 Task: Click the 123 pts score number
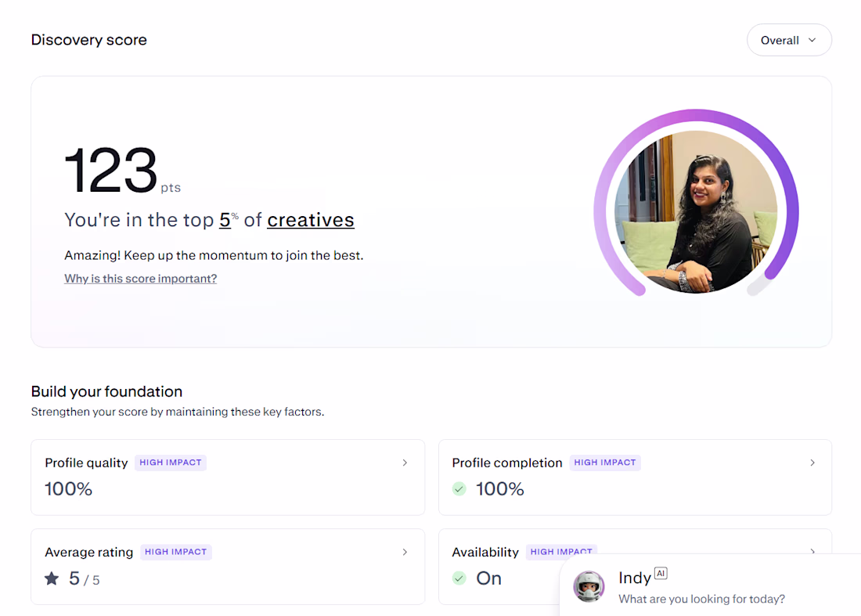tap(110, 171)
